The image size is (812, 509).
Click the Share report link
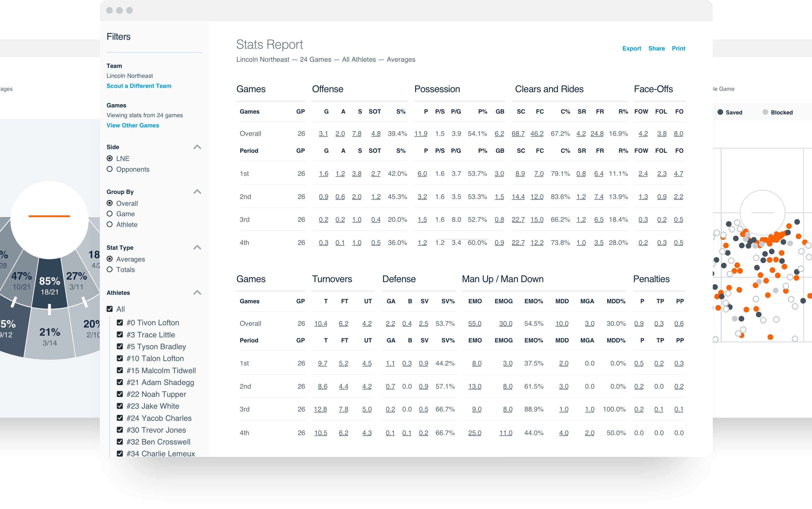point(656,48)
